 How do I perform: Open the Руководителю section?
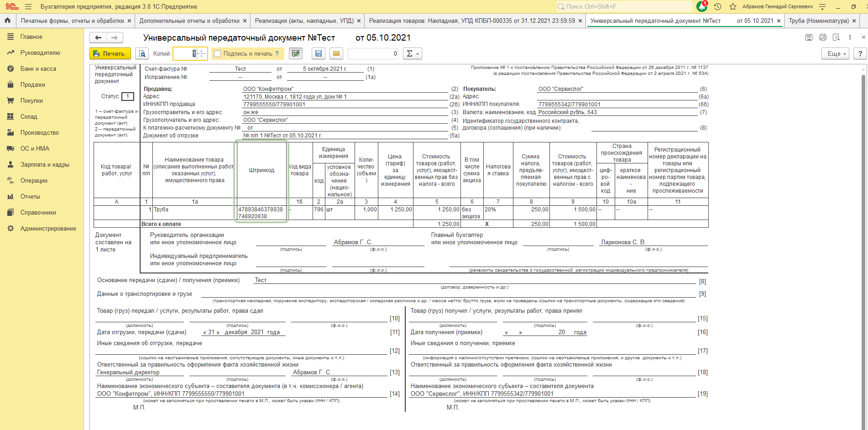tap(40, 53)
